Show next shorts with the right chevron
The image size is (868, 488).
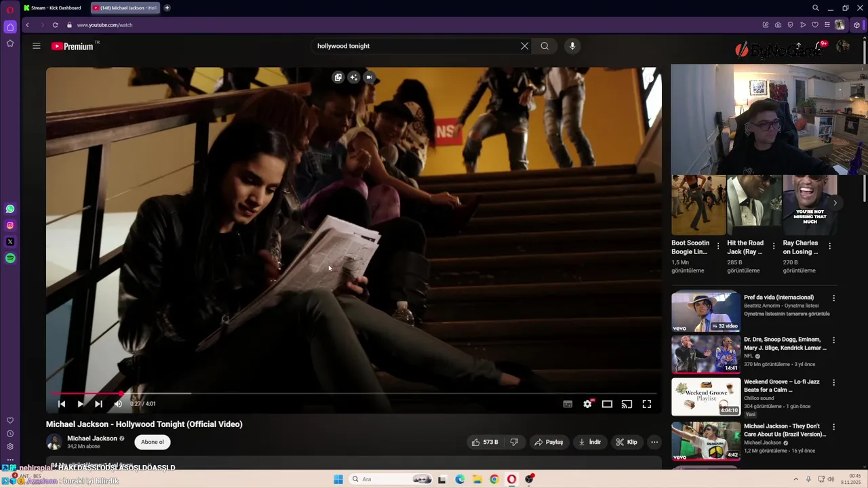pyautogui.click(x=835, y=203)
